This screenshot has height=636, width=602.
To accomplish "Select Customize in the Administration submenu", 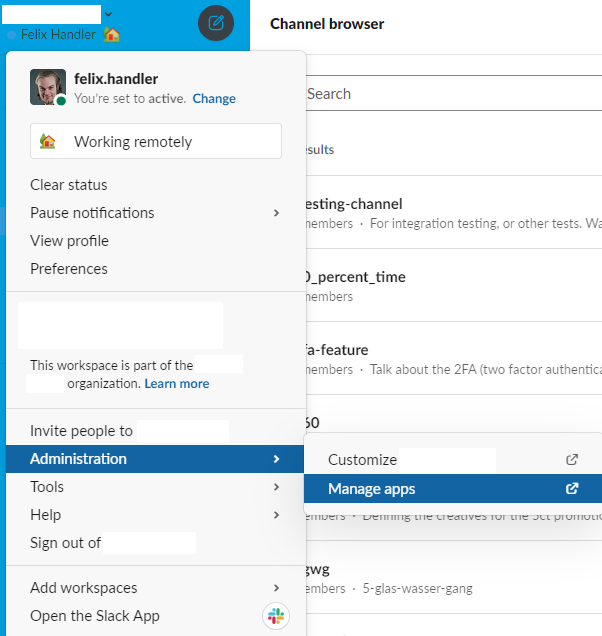I will pyautogui.click(x=453, y=460).
